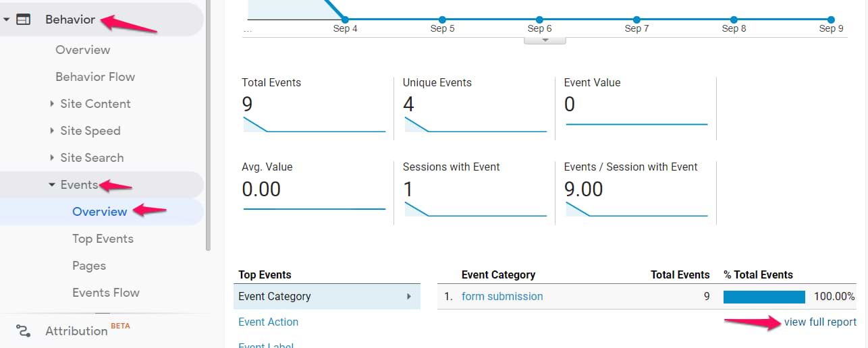Click the view full report link
The height and width of the screenshot is (348, 868).
820,322
